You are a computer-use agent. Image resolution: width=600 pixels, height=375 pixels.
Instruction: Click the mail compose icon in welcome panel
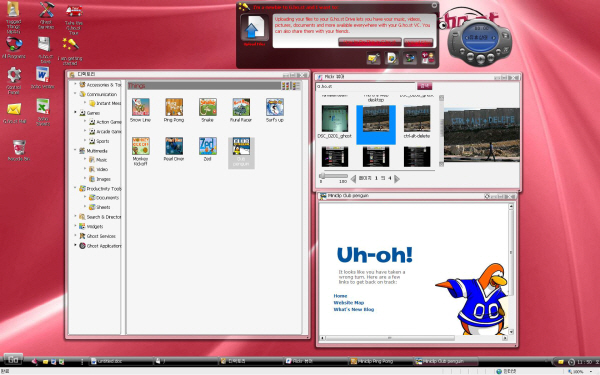373,58
